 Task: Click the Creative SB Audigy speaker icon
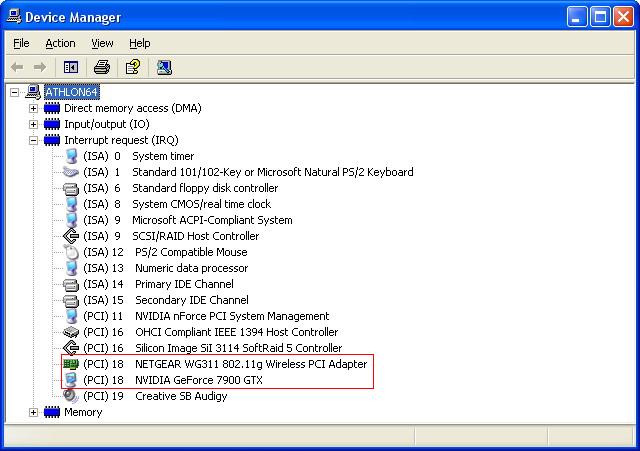[71, 395]
